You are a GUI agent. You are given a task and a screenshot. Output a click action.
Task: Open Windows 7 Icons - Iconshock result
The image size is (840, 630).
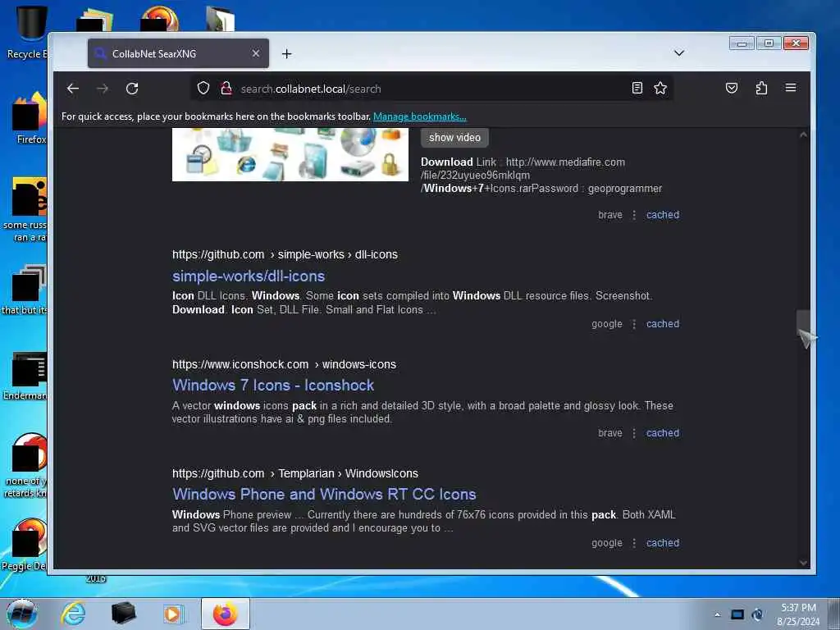pos(273,386)
